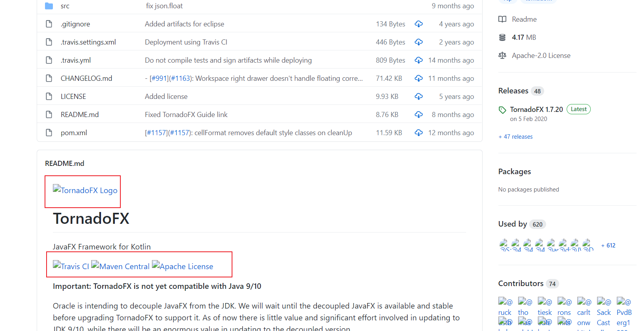Image resolution: width=644 pixels, height=331 pixels.
Task: Open README.md from the file list
Action: pyautogui.click(x=80, y=115)
